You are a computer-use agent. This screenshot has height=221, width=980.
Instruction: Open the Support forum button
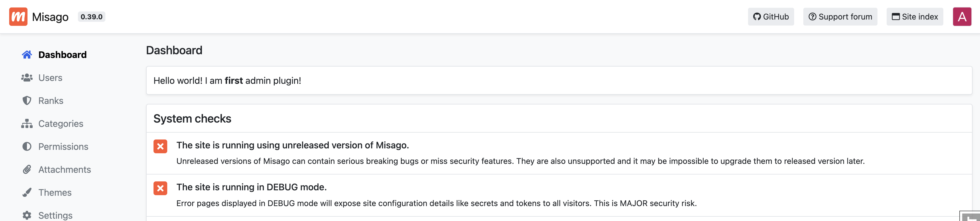point(840,17)
